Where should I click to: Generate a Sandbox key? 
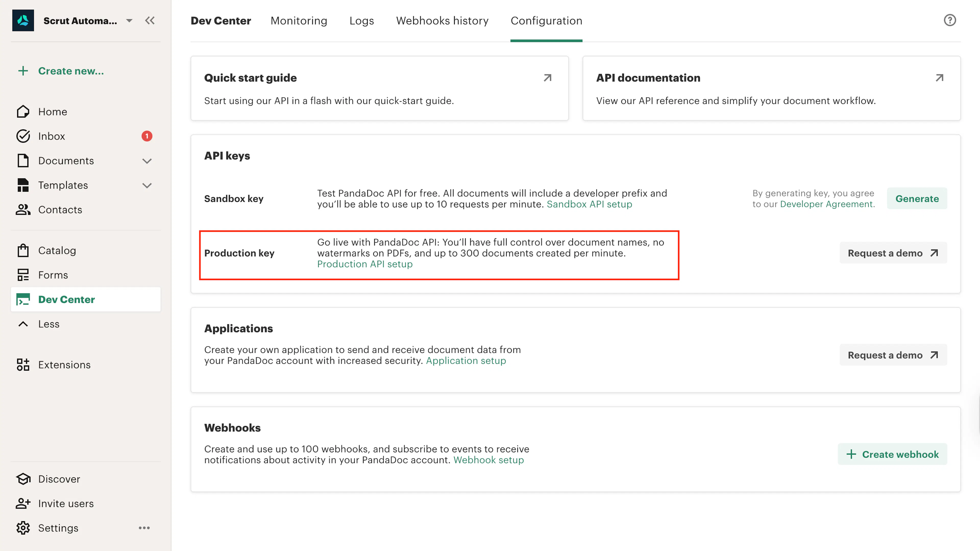point(917,198)
